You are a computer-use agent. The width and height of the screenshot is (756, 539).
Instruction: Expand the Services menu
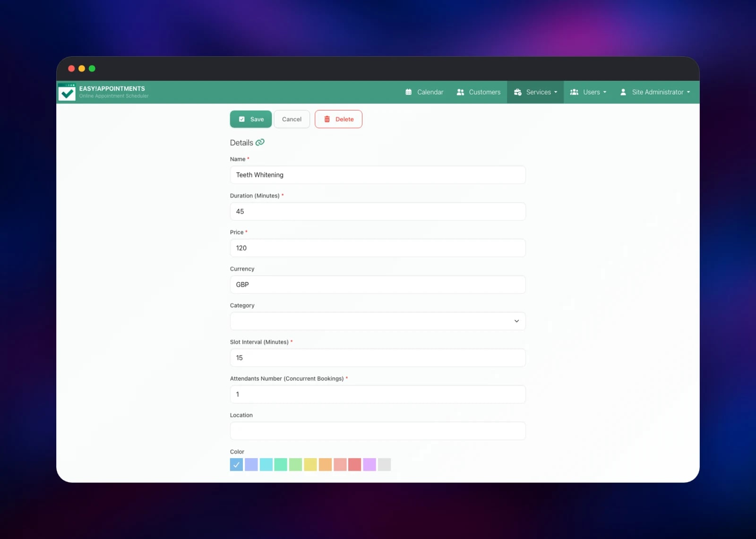[535, 92]
